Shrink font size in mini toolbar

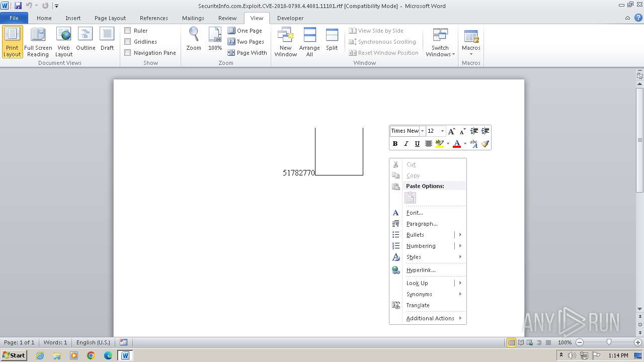coord(462,131)
